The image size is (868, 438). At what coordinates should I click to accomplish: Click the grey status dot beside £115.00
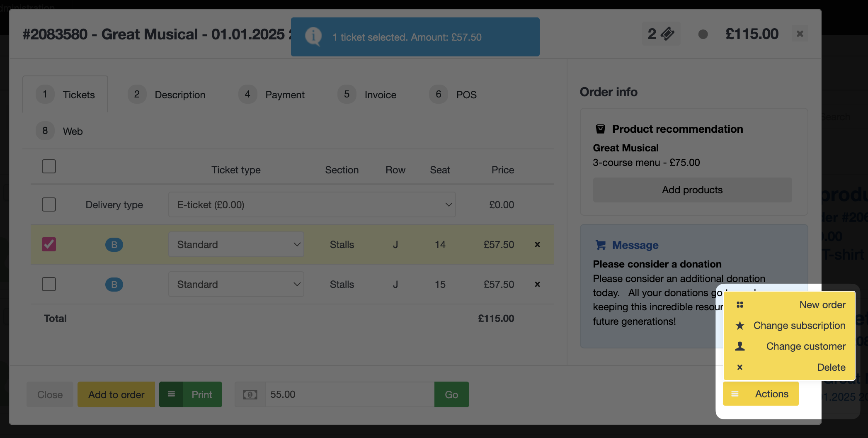(x=703, y=34)
